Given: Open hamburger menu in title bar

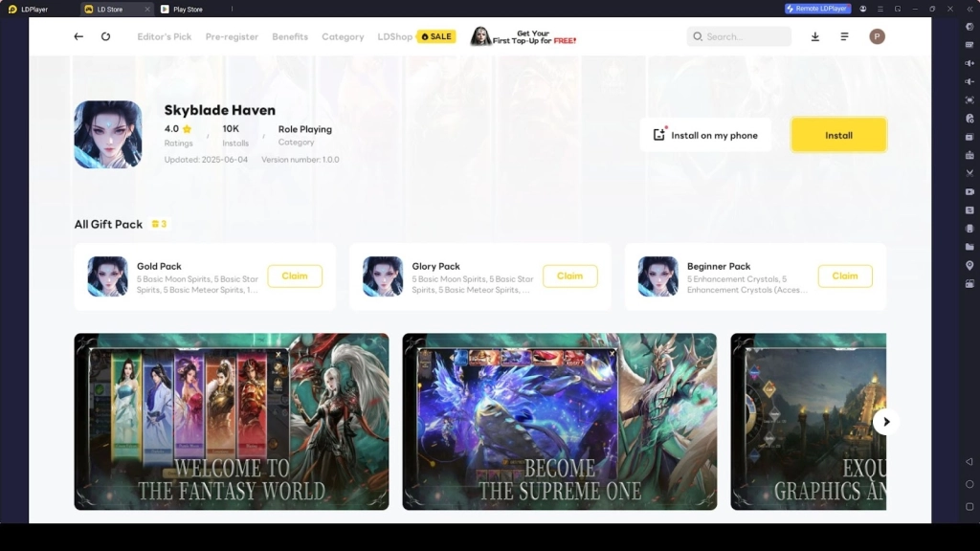Looking at the screenshot, I should [880, 9].
